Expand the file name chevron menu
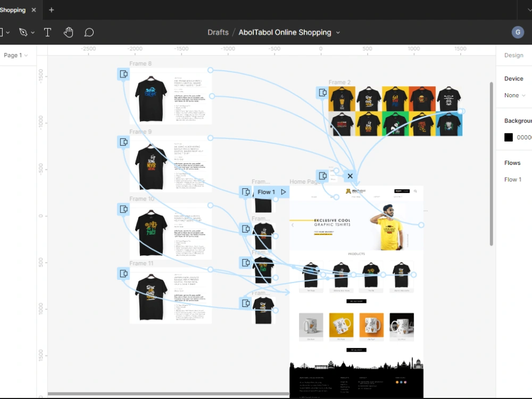Screen dimensions: 532x399 338,32
